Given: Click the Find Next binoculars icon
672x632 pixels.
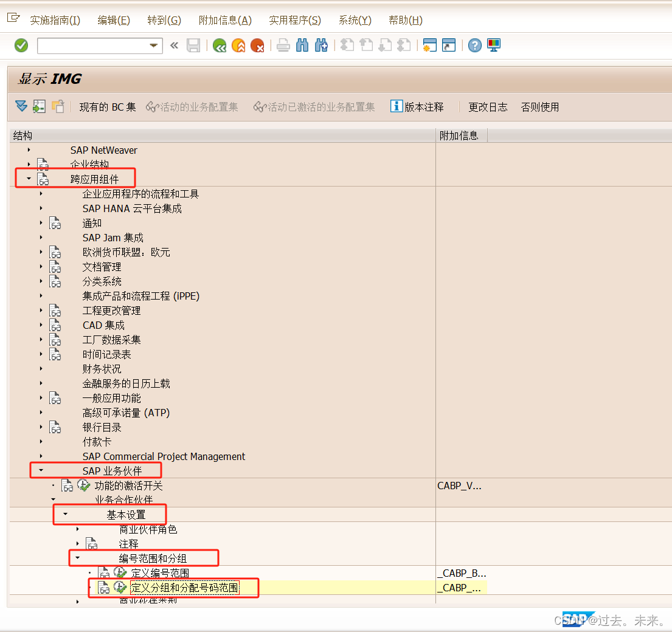Looking at the screenshot, I should coord(321,46).
